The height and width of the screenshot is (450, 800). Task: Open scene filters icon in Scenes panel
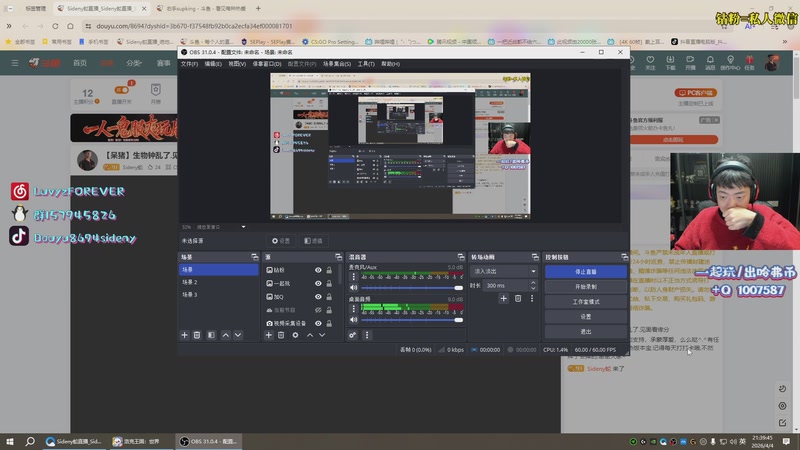(x=211, y=335)
